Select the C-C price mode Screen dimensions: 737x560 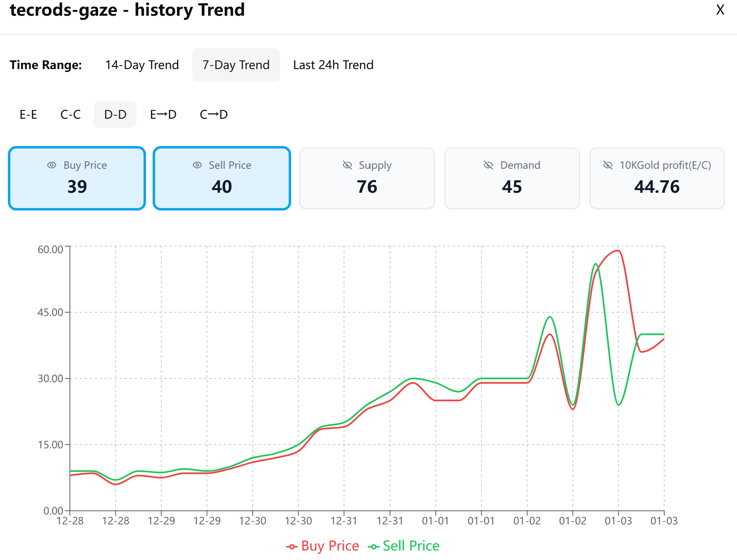click(x=70, y=115)
